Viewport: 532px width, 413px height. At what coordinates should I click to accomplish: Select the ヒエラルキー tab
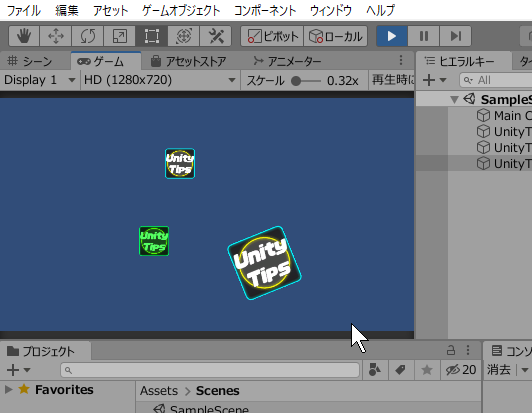coord(463,61)
